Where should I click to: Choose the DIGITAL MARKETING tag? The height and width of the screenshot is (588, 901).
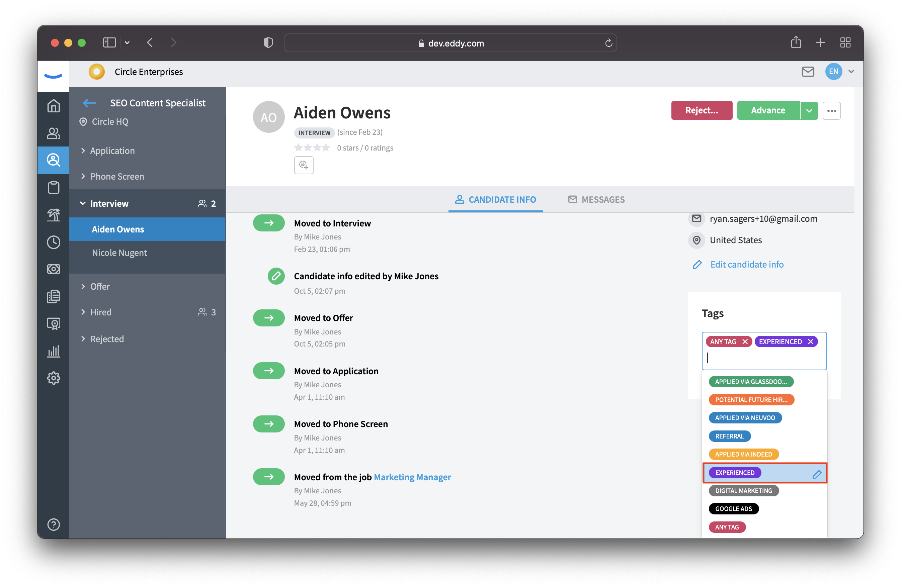(743, 490)
